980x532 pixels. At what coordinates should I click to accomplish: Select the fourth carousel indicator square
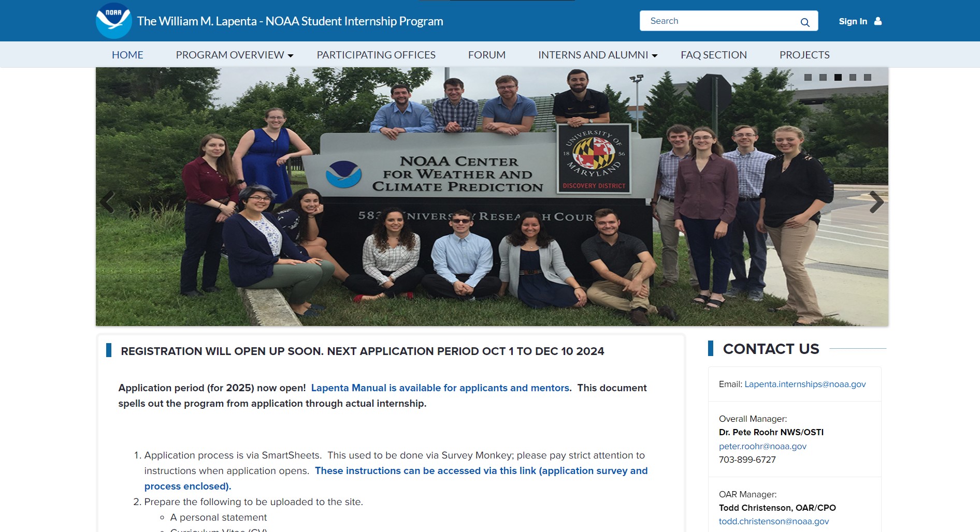853,77
